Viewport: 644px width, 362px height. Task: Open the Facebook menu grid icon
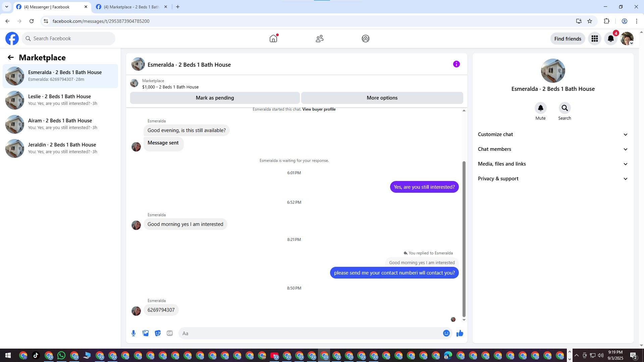tap(595, 39)
